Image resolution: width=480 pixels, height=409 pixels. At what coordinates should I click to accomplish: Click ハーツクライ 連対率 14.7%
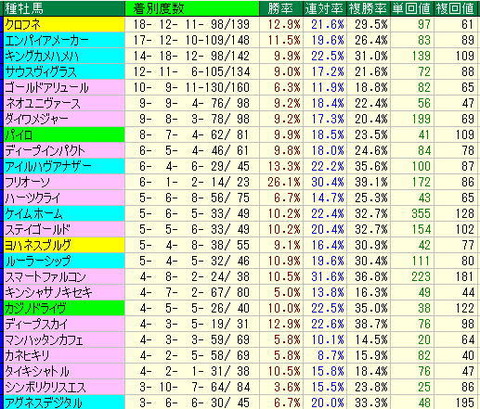coord(328,198)
